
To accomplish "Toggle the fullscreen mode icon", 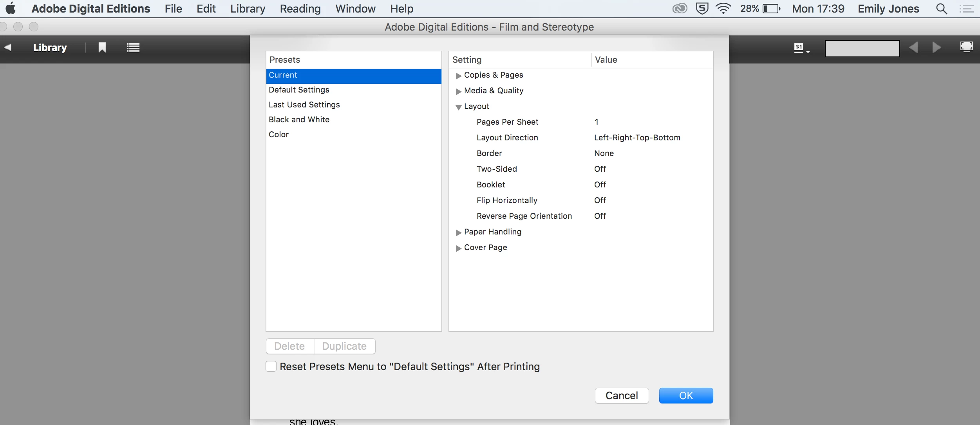I will click(966, 47).
